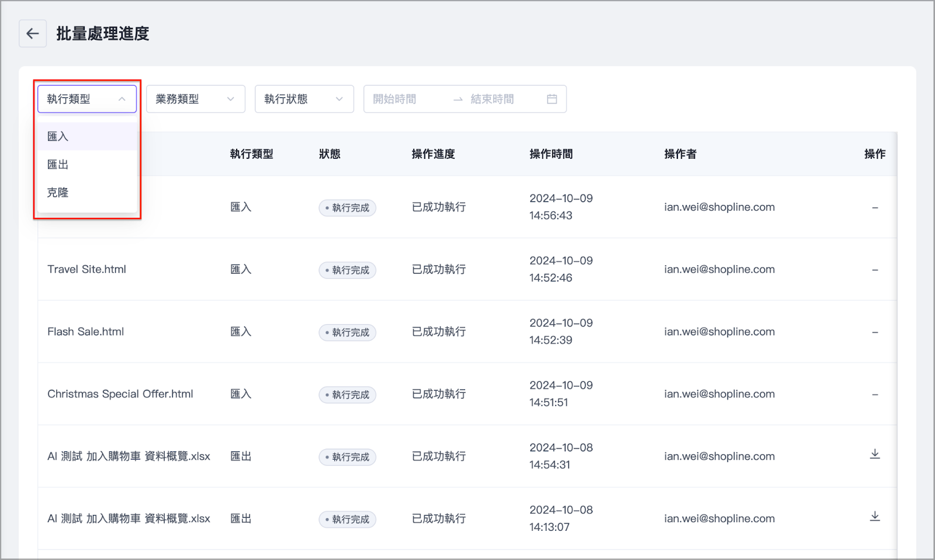Open the 業務類型 dropdown

(x=195, y=99)
